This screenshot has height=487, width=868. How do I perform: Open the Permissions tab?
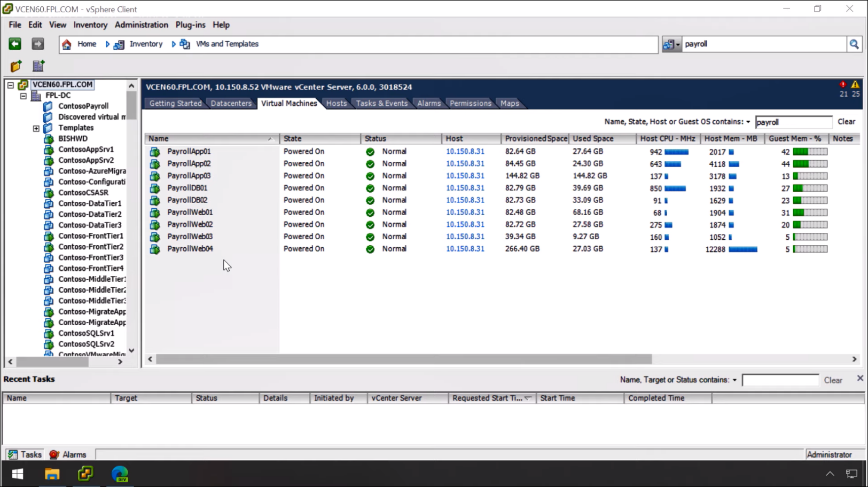click(x=470, y=104)
